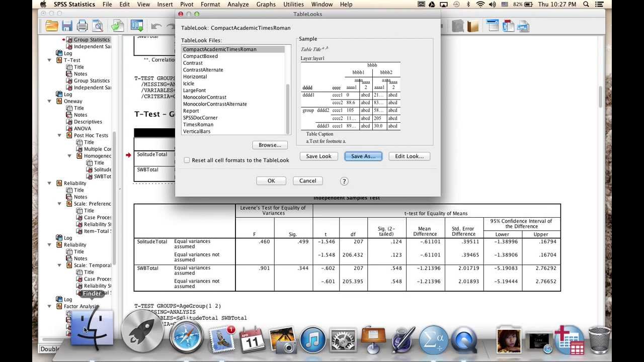Collapse the T-Test node in outline

[x=49, y=60]
